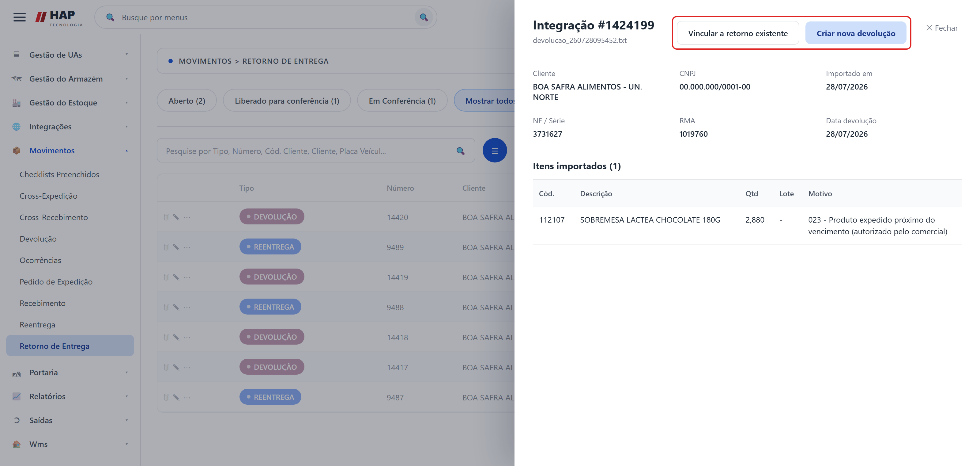The image size is (980, 466).
Task: Open Checklists Preenchidos submenu item
Action: pyautogui.click(x=59, y=174)
